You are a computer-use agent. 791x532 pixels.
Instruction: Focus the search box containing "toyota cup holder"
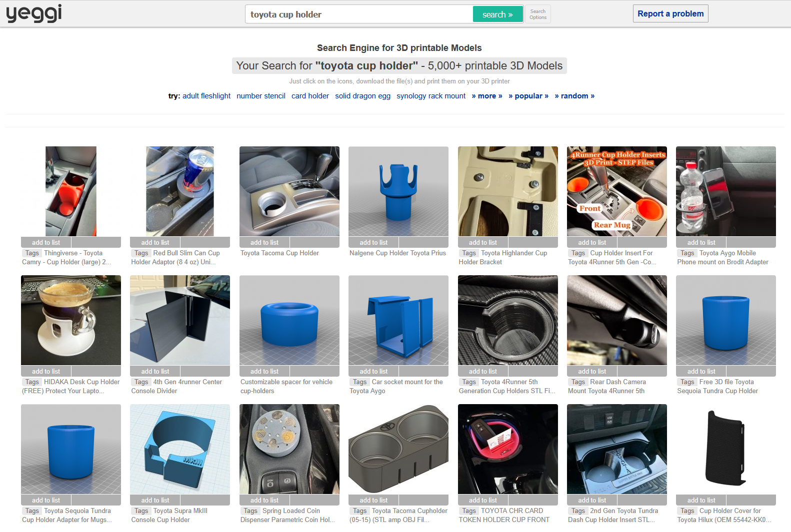(359, 14)
